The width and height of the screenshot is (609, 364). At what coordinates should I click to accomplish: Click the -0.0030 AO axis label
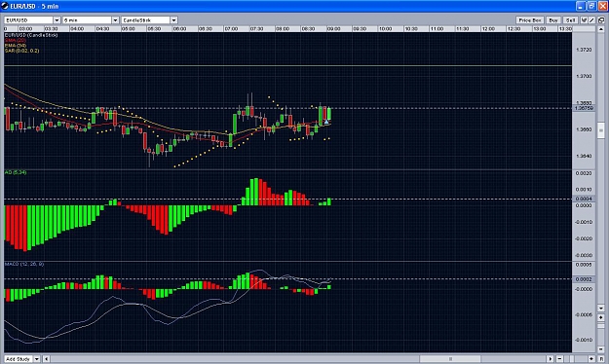coord(584,255)
